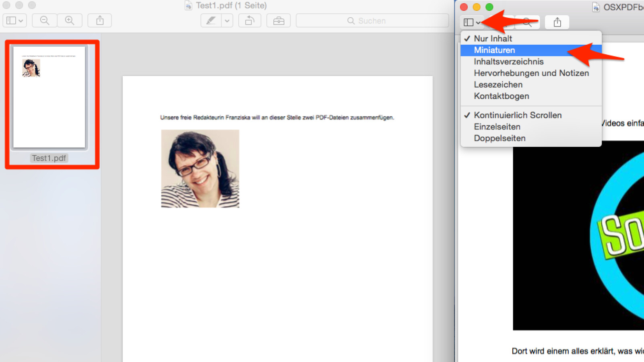
Task: Click the OSXPDF window title document icon
Action: (596, 7)
